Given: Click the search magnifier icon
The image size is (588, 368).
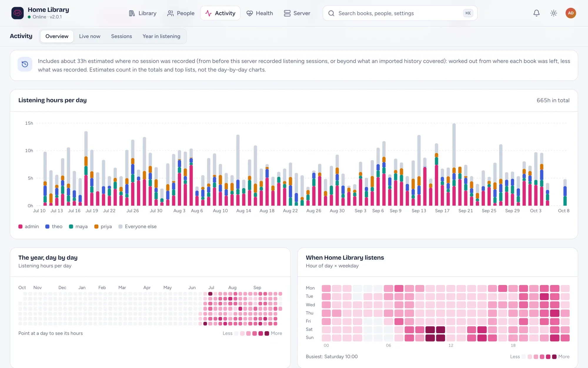Looking at the screenshot, I should [x=331, y=13].
